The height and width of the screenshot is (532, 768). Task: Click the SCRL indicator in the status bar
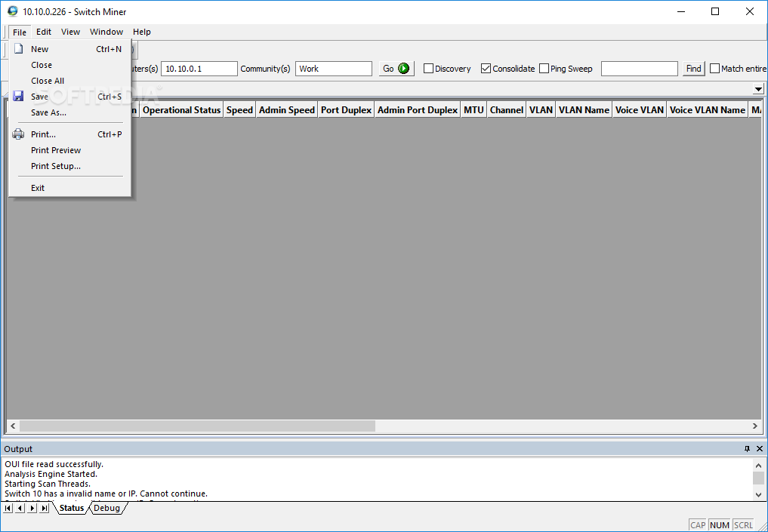[x=743, y=525]
